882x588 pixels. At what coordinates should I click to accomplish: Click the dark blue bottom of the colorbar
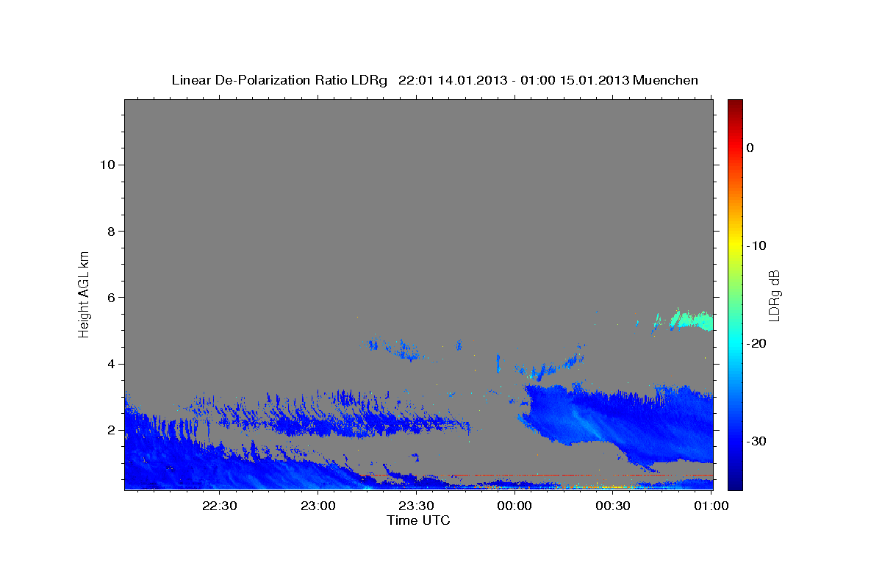coord(735,481)
